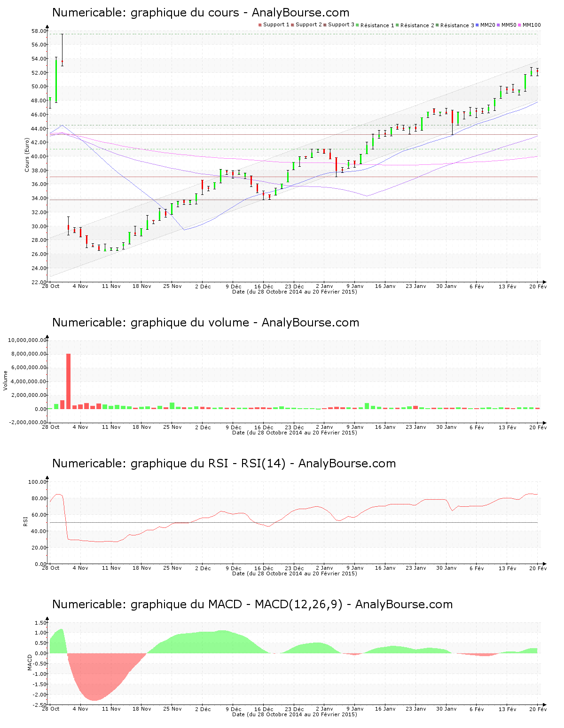Click the '1.50' MACD axis value
The height and width of the screenshot is (728, 564).
[41, 623]
